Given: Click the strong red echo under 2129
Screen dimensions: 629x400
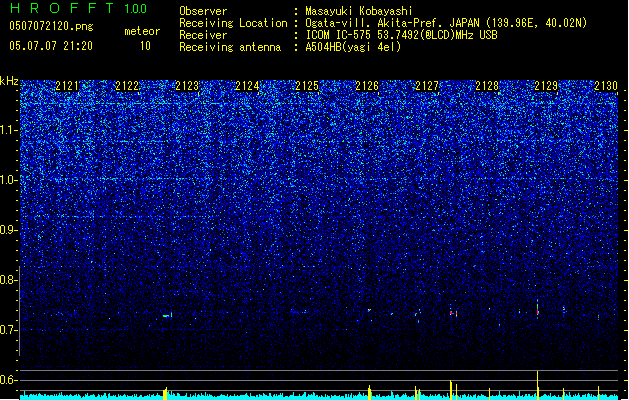Looking at the screenshot, I should click(x=538, y=308).
